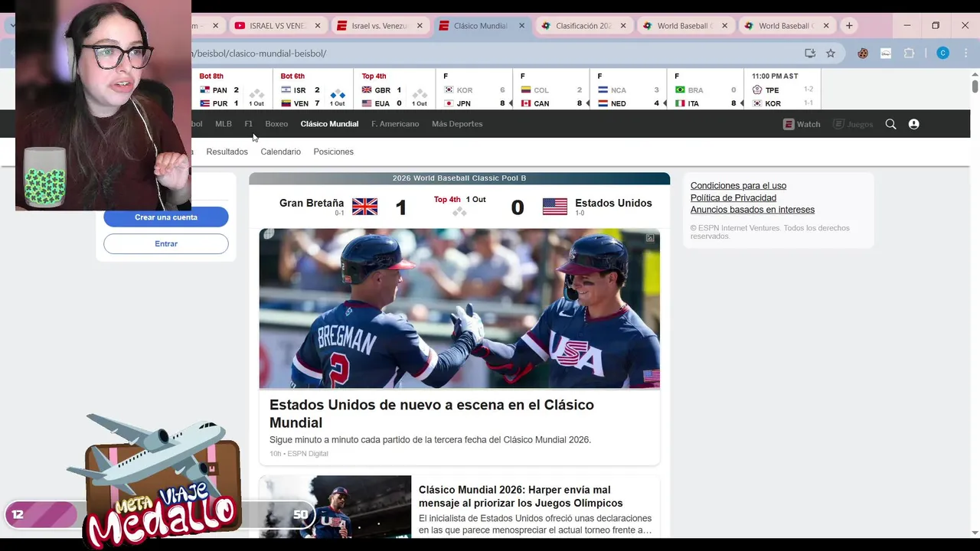Image resolution: width=980 pixels, height=551 pixels.
Task: Open the ESPN search magnifier
Action: click(x=890, y=124)
